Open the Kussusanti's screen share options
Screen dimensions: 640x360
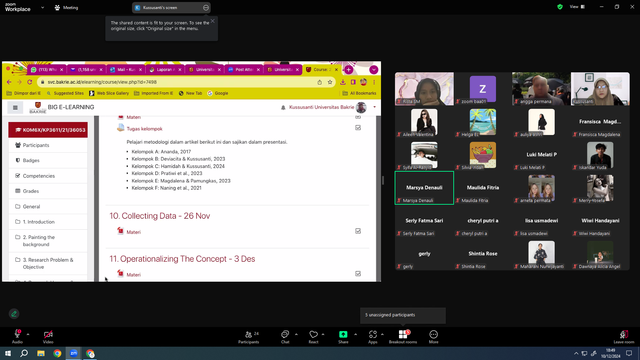[206, 7]
